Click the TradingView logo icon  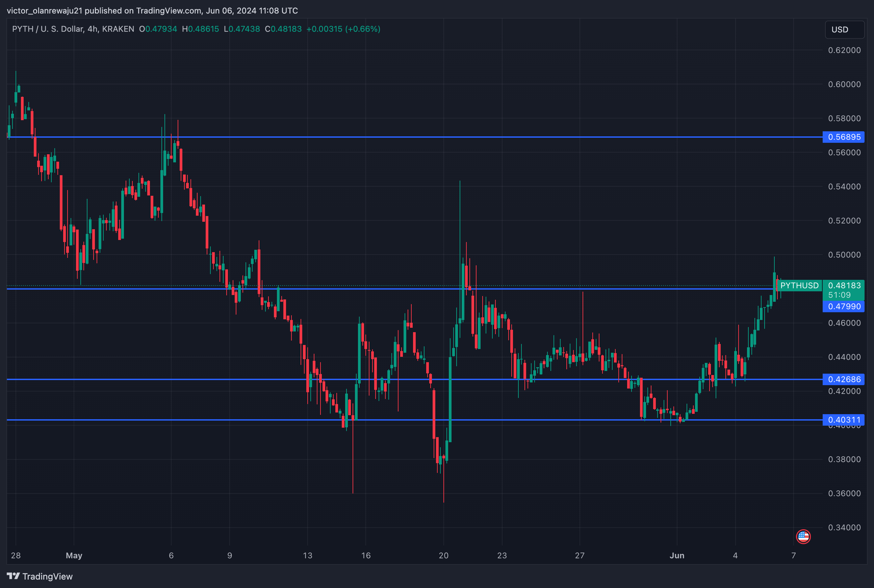click(x=13, y=576)
